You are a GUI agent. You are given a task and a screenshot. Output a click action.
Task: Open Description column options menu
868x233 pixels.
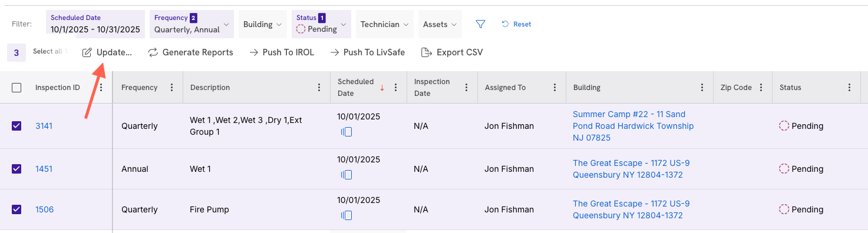(x=319, y=88)
